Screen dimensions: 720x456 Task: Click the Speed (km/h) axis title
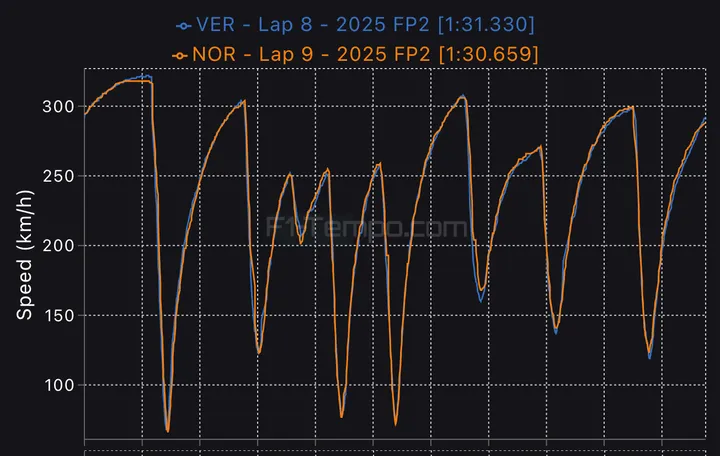24,255
